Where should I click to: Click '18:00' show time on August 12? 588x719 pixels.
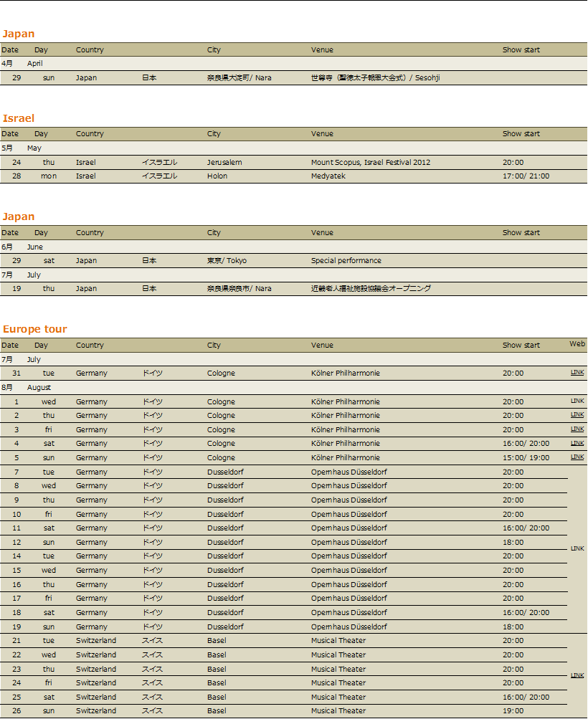[x=513, y=543]
